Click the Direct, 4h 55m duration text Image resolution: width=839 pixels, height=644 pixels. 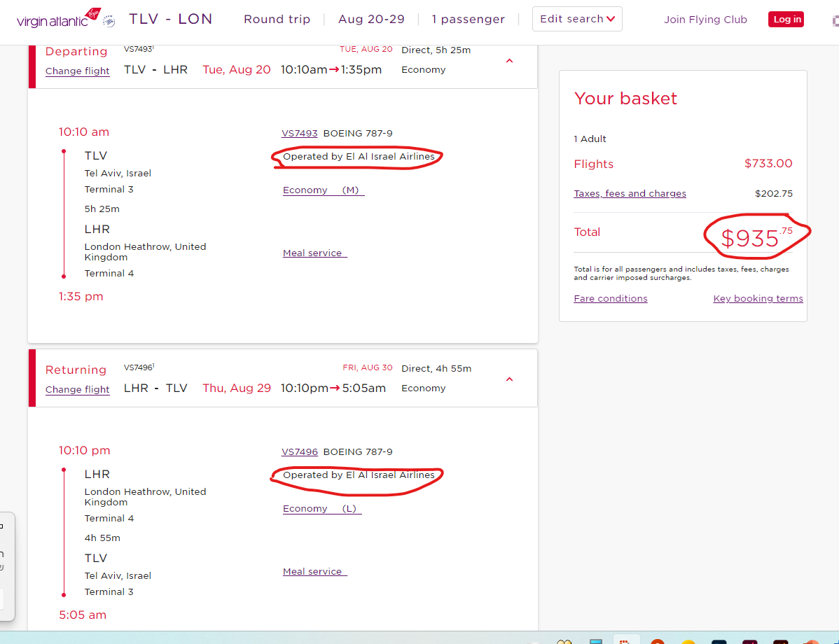436,368
